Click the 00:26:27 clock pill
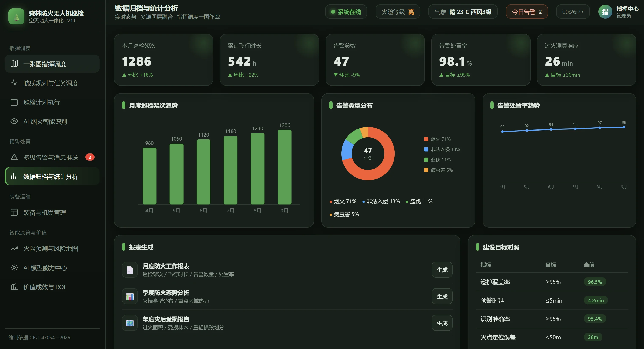Screen dimensions: 644x349 pos(573,12)
